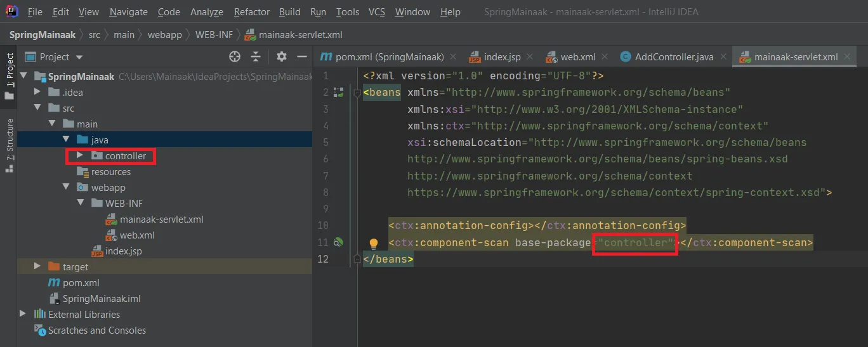868x347 pixels.
Task: Open the Refactor menu
Action: coord(252,12)
